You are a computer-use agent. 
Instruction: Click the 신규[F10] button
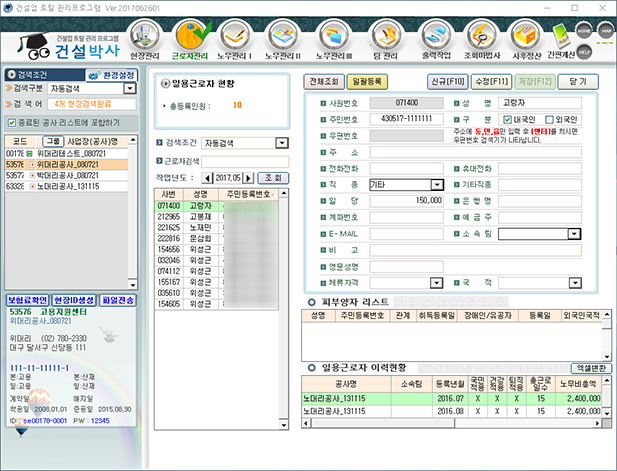click(448, 81)
